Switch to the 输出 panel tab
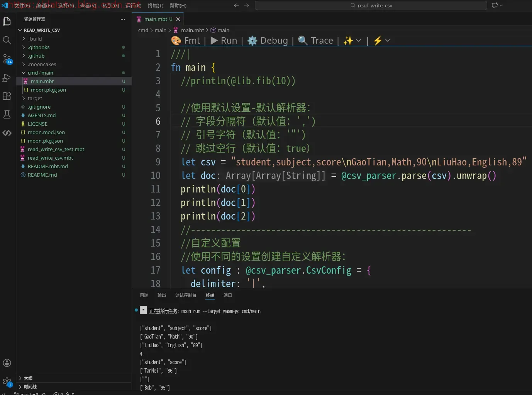Image resolution: width=532 pixels, height=395 pixels. pyautogui.click(x=161, y=295)
